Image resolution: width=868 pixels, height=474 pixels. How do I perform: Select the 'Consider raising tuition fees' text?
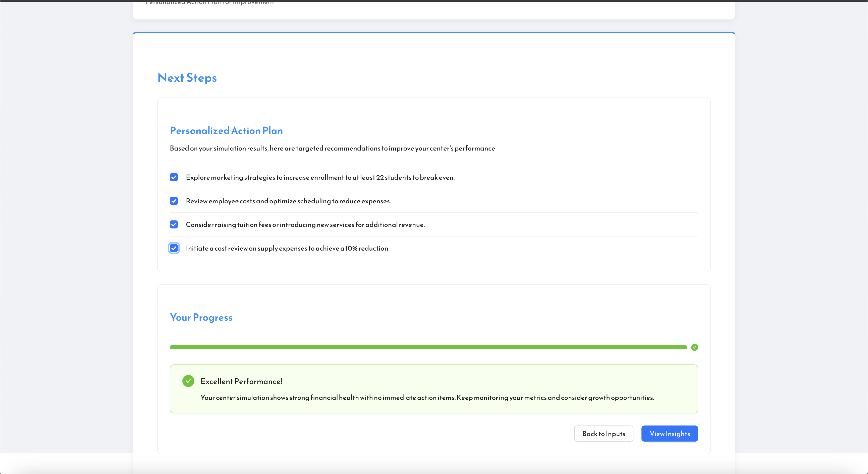(x=305, y=224)
